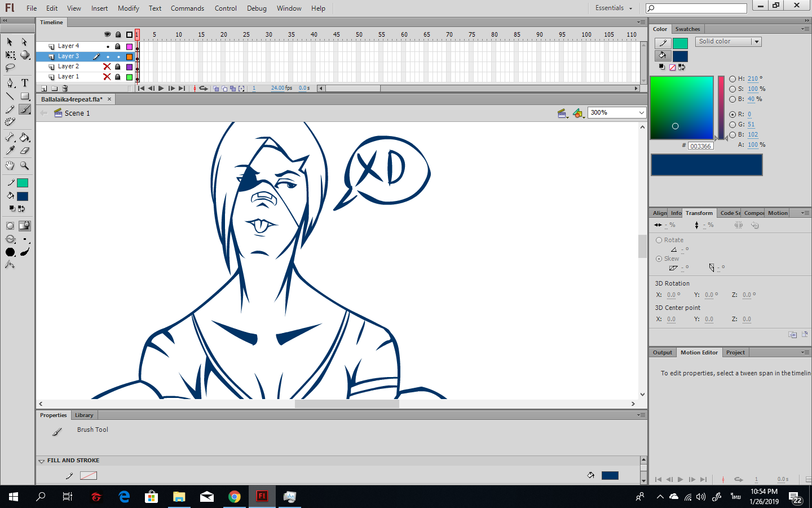This screenshot has height=508, width=812.
Task: Select the Selection arrow tool
Action: 10,42
